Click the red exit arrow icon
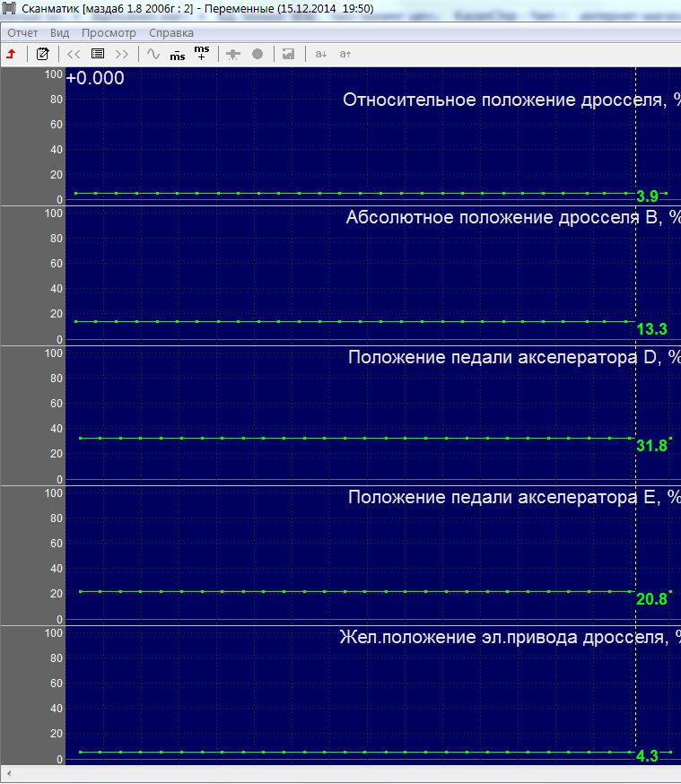Screen dimensions: 681x784 (x=11, y=54)
